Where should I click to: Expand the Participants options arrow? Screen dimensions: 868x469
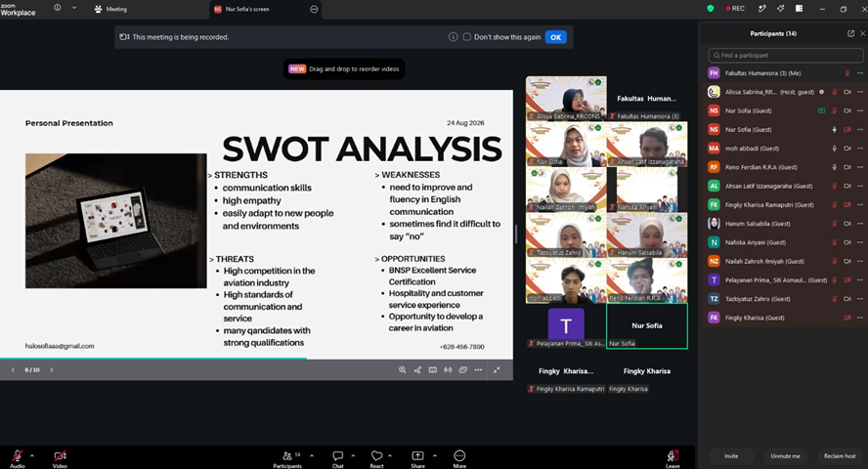(312, 455)
